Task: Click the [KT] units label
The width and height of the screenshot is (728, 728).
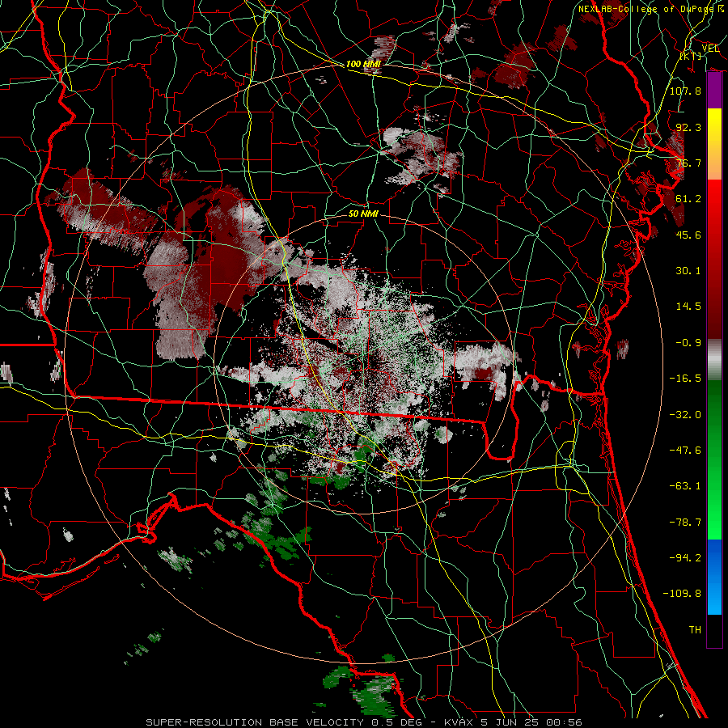Action: (x=691, y=56)
